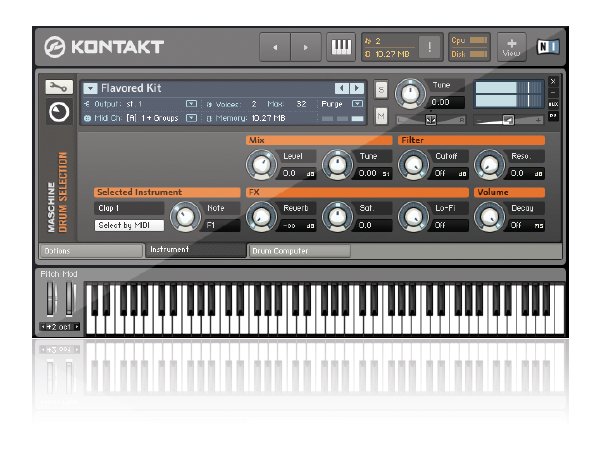600x470 pixels.
Task: Click the Flavored Kit instrument name
Action: (131, 88)
